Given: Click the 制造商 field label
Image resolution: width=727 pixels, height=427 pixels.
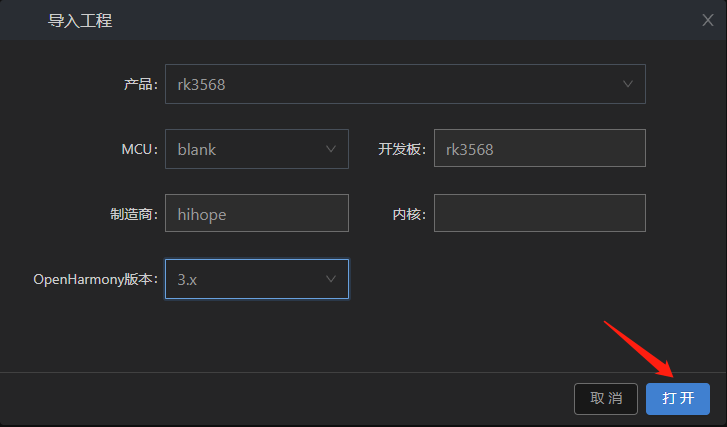Looking at the screenshot, I should [x=134, y=213].
